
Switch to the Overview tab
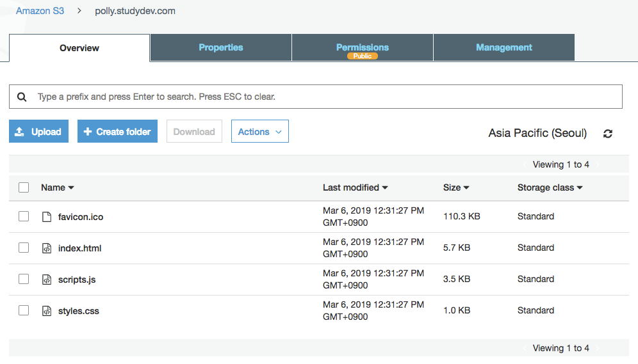(x=79, y=48)
